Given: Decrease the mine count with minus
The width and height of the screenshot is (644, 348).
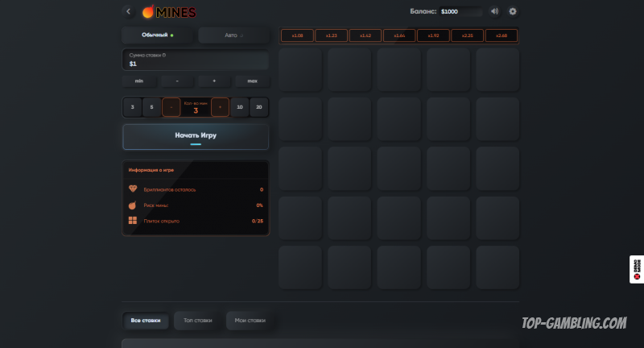Looking at the screenshot, I should pyautogui.click(x=171, y=107).
